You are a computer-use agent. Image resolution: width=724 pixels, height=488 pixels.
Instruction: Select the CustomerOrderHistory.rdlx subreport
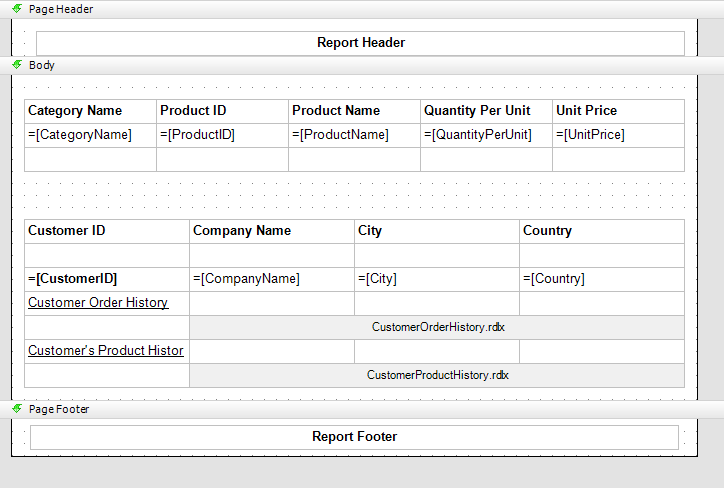click(437, 327)
